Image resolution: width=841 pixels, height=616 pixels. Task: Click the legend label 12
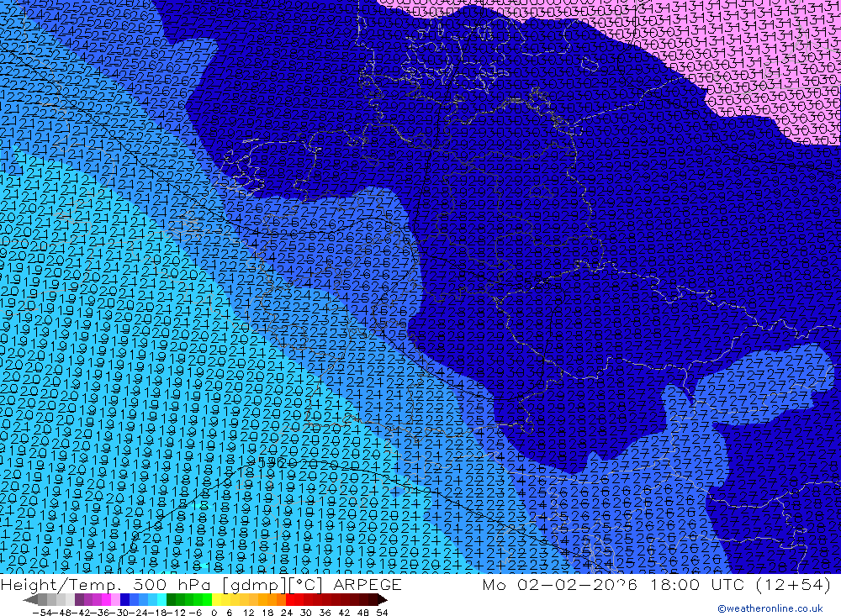coord(248,613)
